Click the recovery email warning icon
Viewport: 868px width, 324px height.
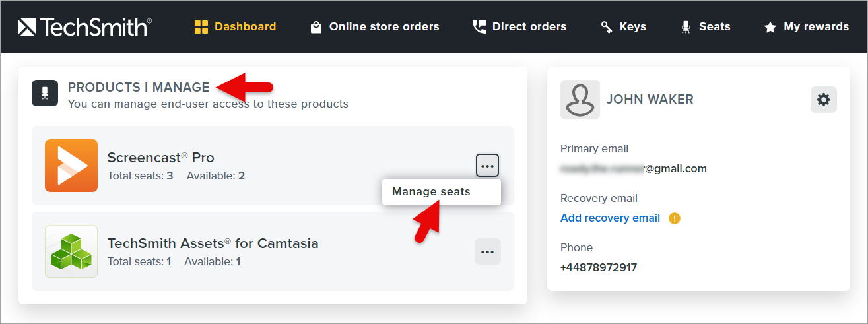coord(674,218)
